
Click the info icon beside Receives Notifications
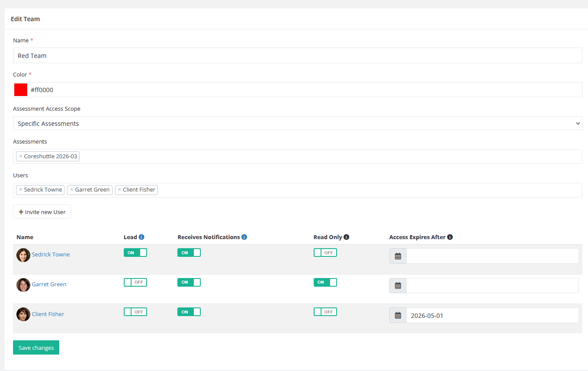click(x=244, y=237)
